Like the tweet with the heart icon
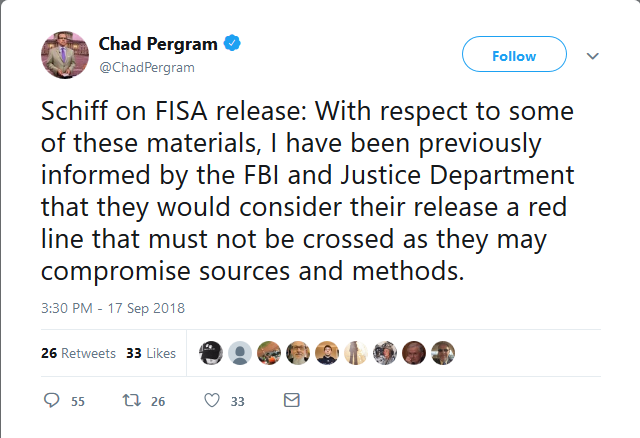Image resolution: width=640 pixels, height=438 pixels. click(x=212, y=400)
